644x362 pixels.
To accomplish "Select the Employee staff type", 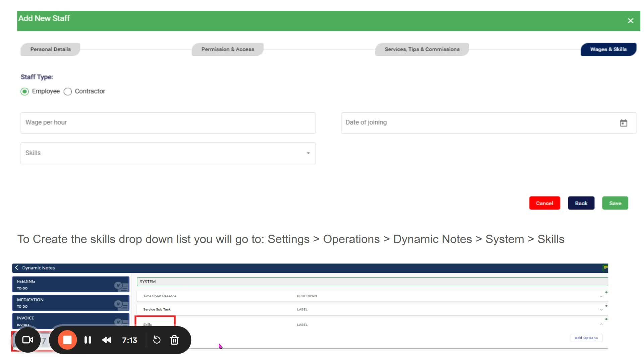I will click(25, 92).
